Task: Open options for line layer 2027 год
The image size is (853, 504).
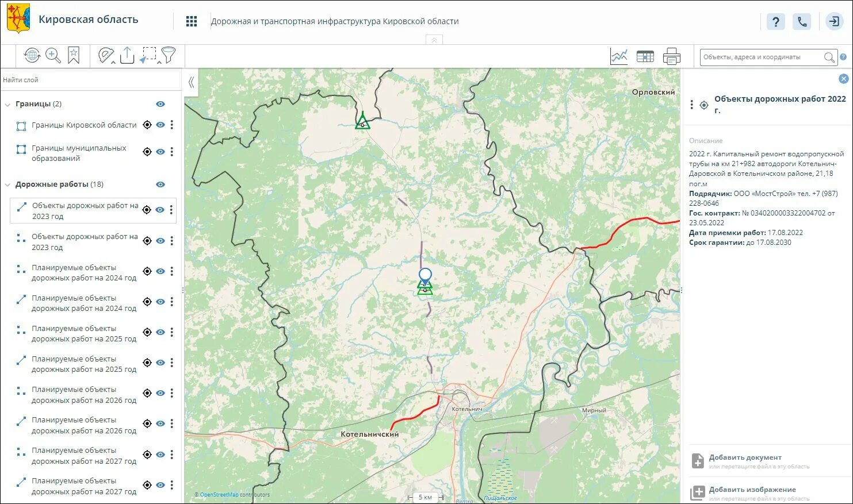Action: [171, 485]
